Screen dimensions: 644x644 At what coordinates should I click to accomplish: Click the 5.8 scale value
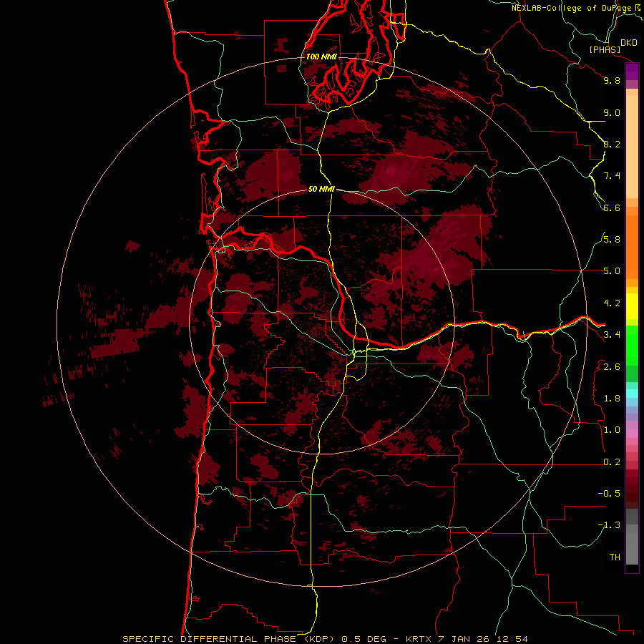[612, 240]
